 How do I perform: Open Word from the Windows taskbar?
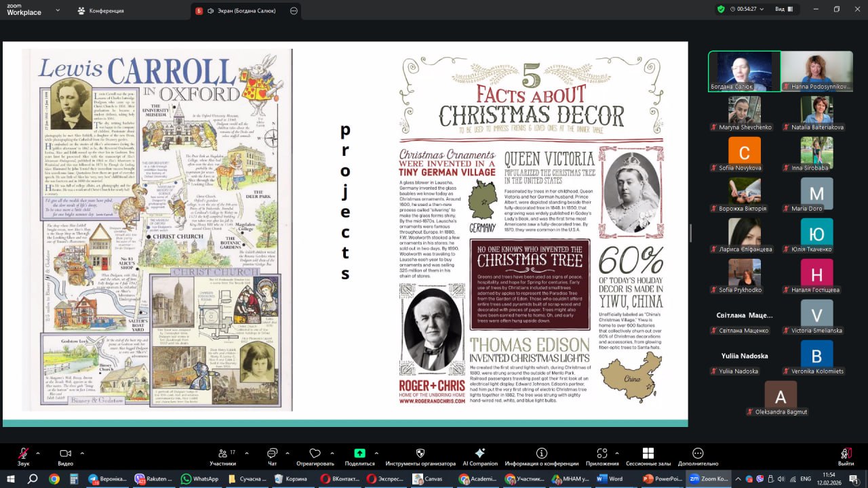(610, 479)
